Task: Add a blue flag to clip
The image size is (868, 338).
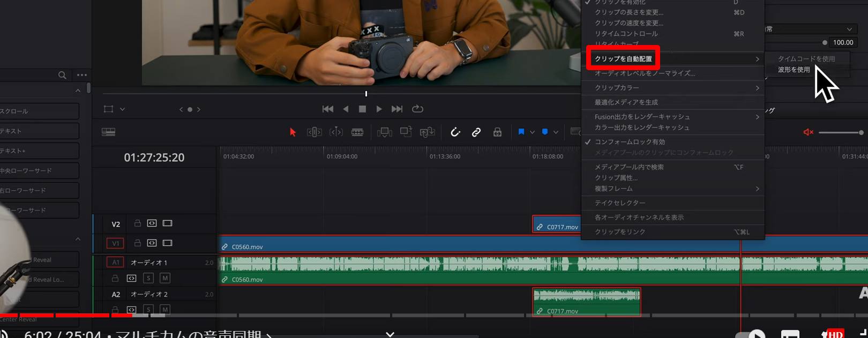Action: click(x=521, y=132)
